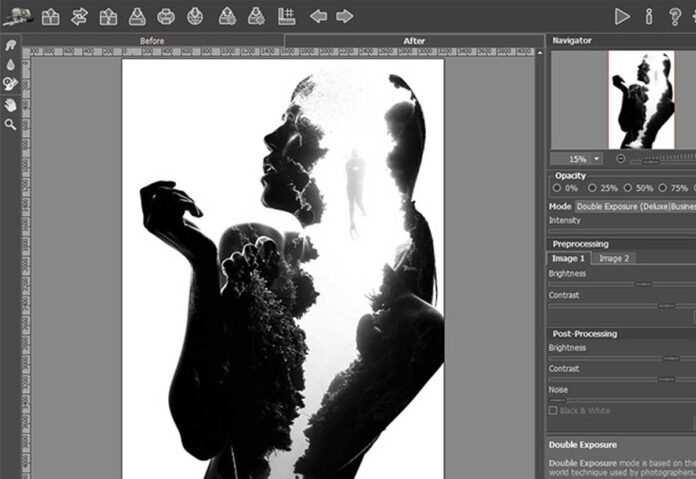Screen dimensions: 696x479
Task: Click the Print icon in toolbar
Action: 166,16
